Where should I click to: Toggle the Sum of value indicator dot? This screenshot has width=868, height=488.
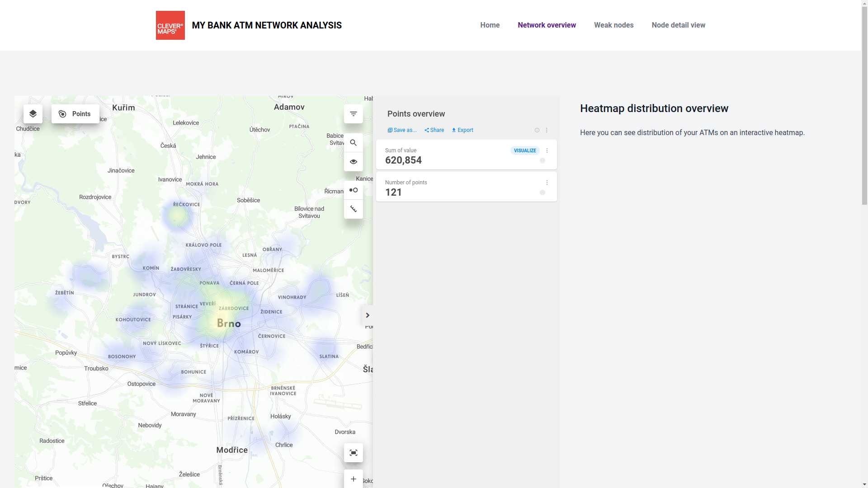click(542, 160)
